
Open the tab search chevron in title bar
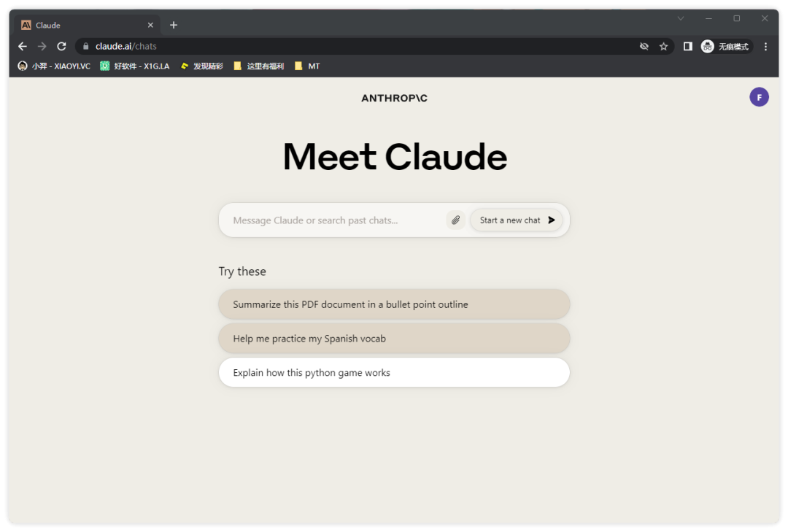pyautogui.click(x=681, y=18)
